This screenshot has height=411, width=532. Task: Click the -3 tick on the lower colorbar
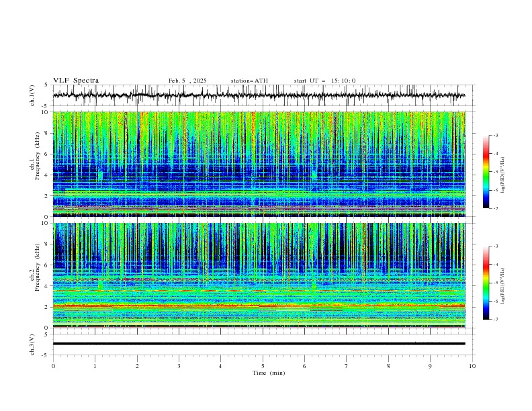click(495, 246)
